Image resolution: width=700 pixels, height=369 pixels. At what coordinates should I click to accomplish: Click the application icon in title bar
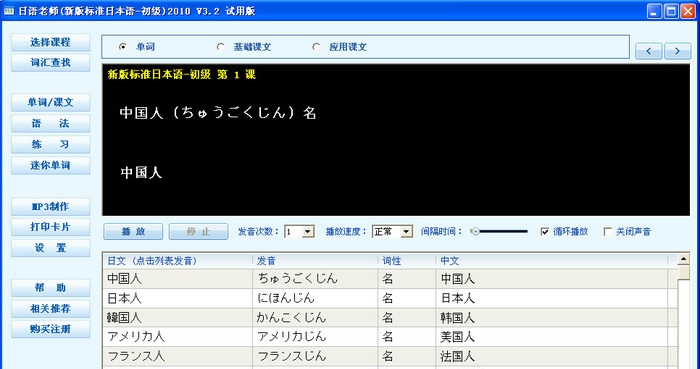point(8,11)
